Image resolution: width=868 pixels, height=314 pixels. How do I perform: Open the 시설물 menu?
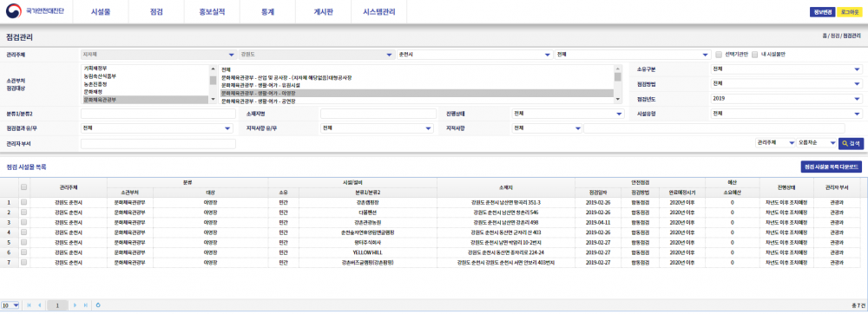coord(101,11)
